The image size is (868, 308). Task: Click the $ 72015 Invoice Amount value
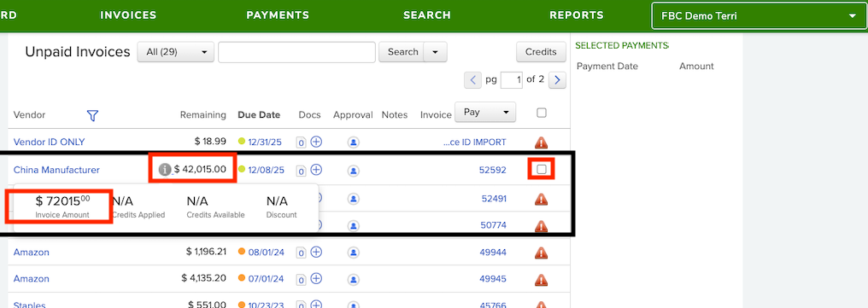[62, 200]
